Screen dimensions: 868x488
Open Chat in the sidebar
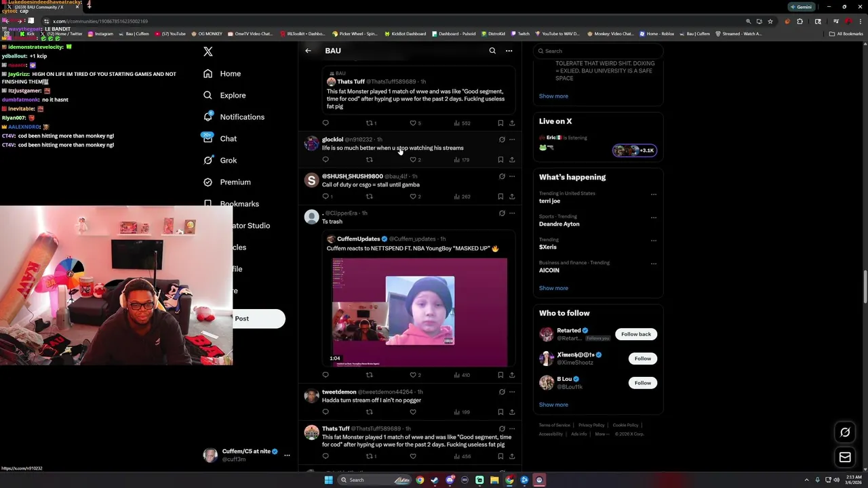pyautogui.click(x=220, y=138)
